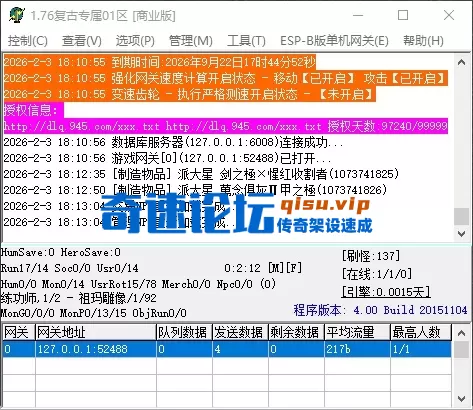Viewport: 473px width, 410px height.
Task: Select the 1/1 max users cell
Action: coord(421,349)
